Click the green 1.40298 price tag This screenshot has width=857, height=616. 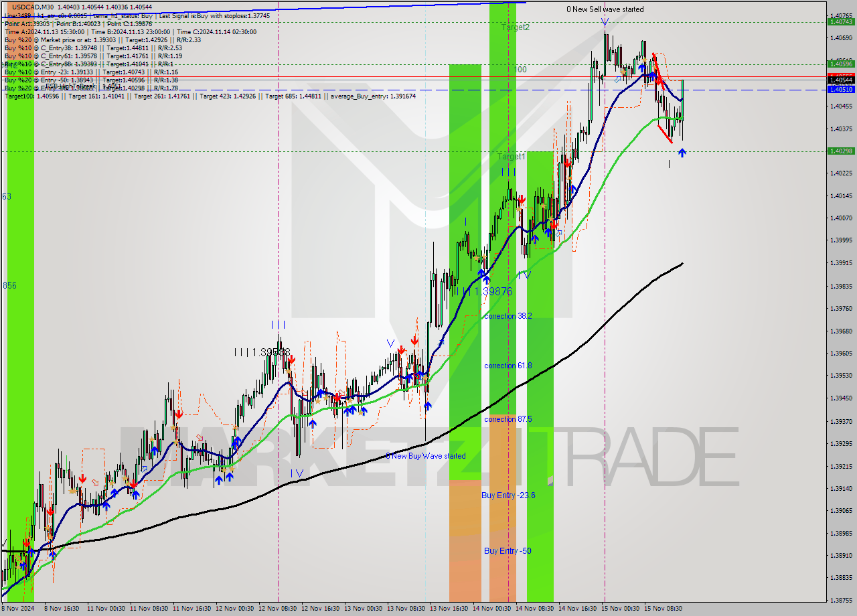840,151
